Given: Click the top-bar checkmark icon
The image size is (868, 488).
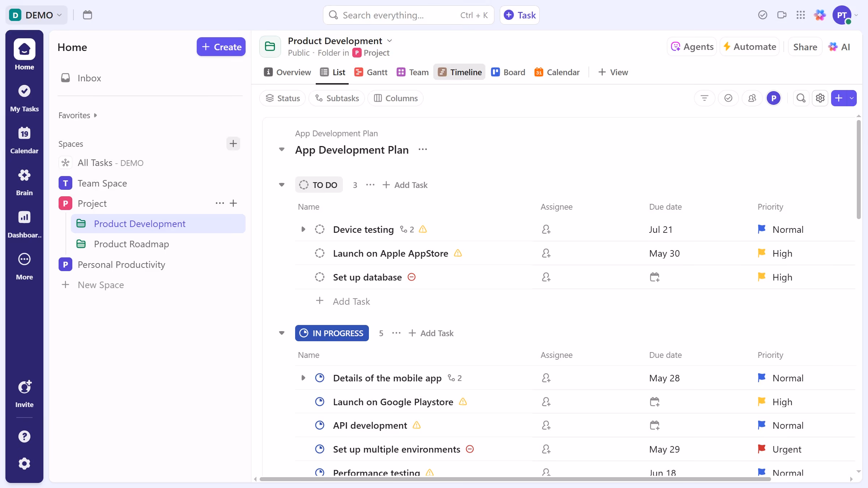Looking at the screenshot, I should [x=762, y=15].
